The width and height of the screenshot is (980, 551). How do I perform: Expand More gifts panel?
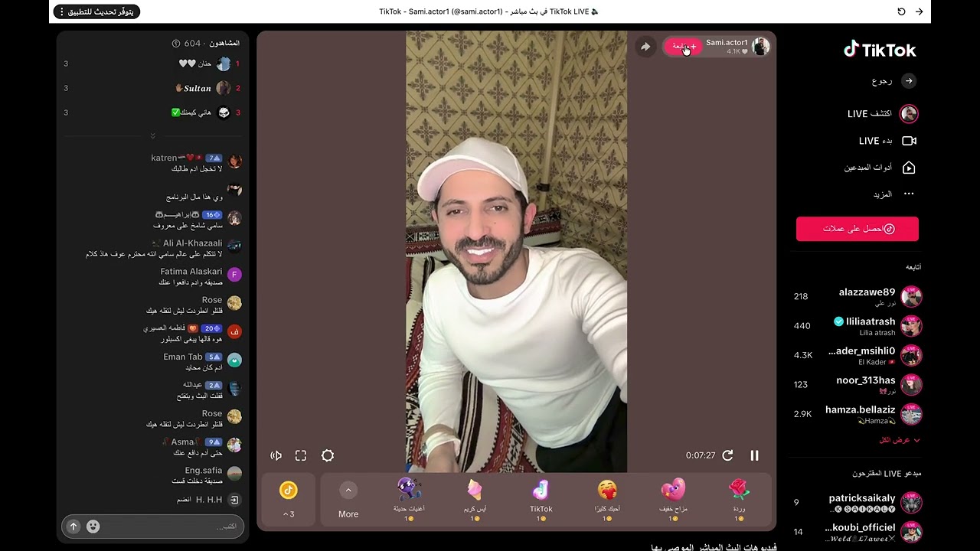point(348,500)
